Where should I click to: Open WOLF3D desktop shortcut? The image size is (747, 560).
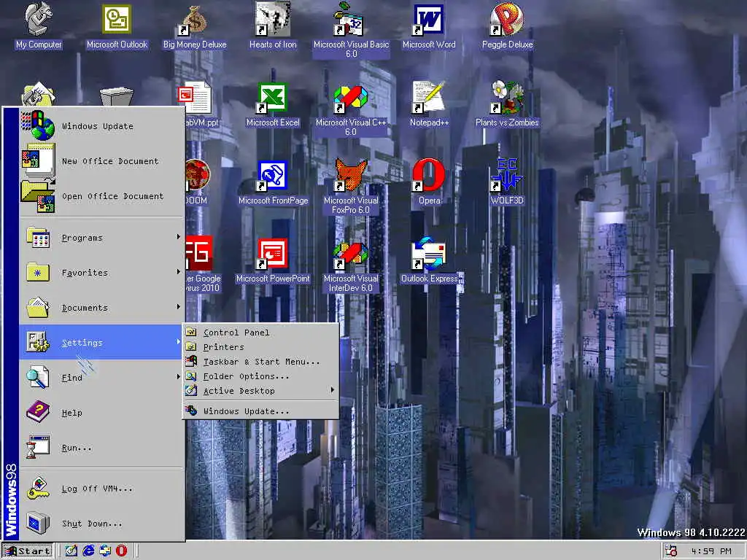click(507, 183)
